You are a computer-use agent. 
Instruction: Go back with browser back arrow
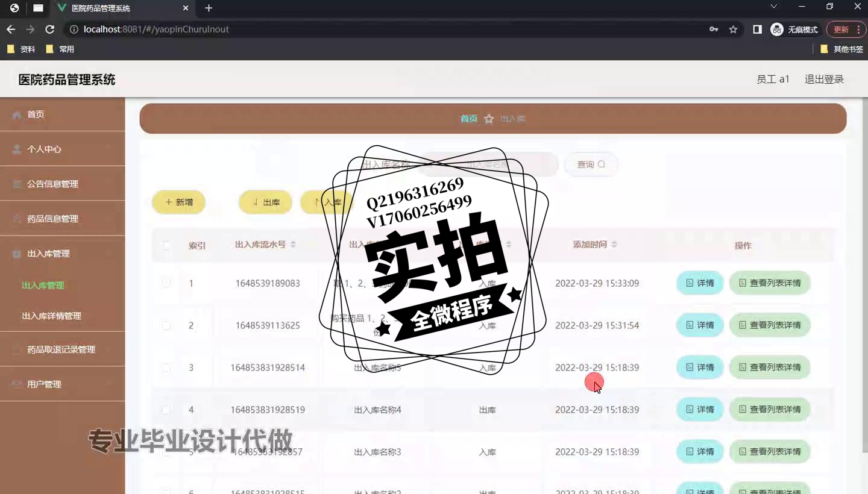point(11,29)
